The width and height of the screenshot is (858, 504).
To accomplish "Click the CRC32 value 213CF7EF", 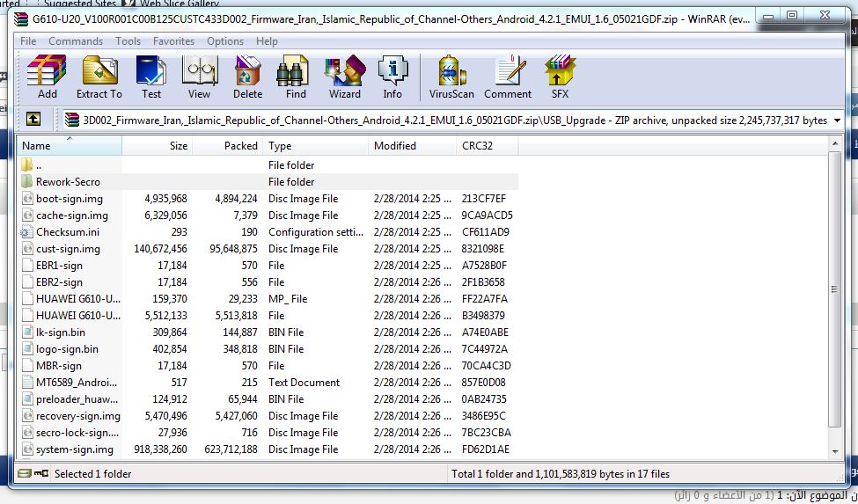I will 484,199.
